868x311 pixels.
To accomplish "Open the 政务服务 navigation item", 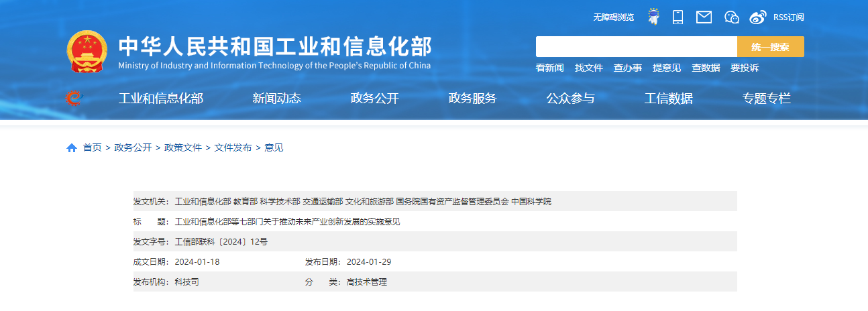I will (x=472, y=99).
